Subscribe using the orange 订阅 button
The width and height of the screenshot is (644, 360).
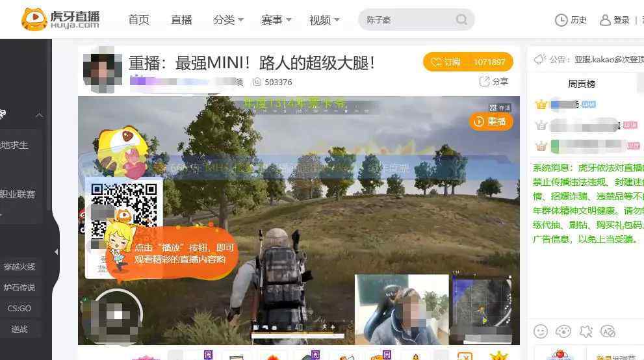coord(468,62)
